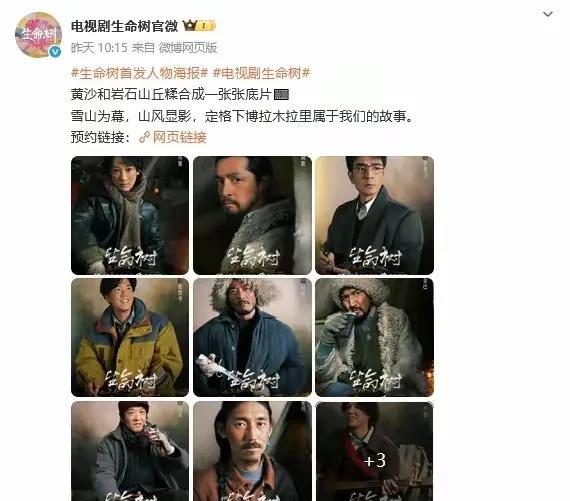Image resolution: width=570 pixels, height=501 pixels.
Task: Open poster of woman with grey scarf
Action: pos(130,215)
